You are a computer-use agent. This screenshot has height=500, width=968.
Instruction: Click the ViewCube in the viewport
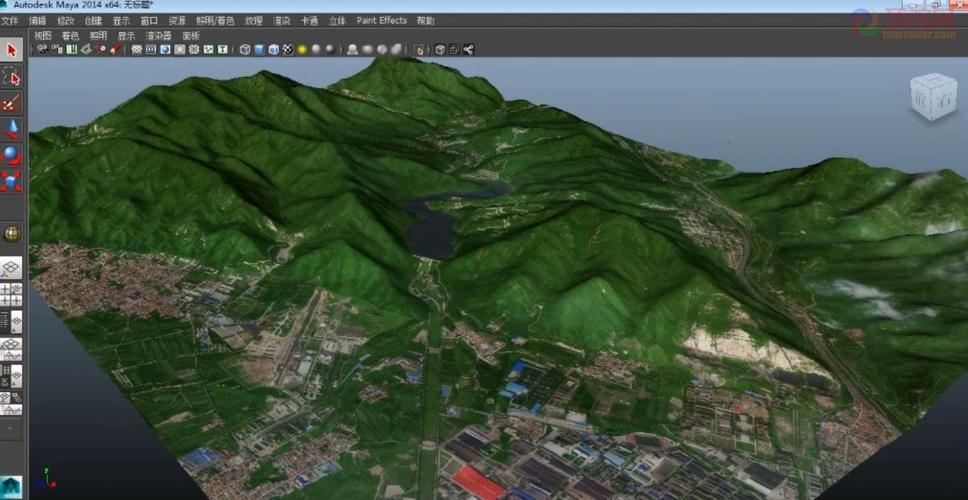932,97
